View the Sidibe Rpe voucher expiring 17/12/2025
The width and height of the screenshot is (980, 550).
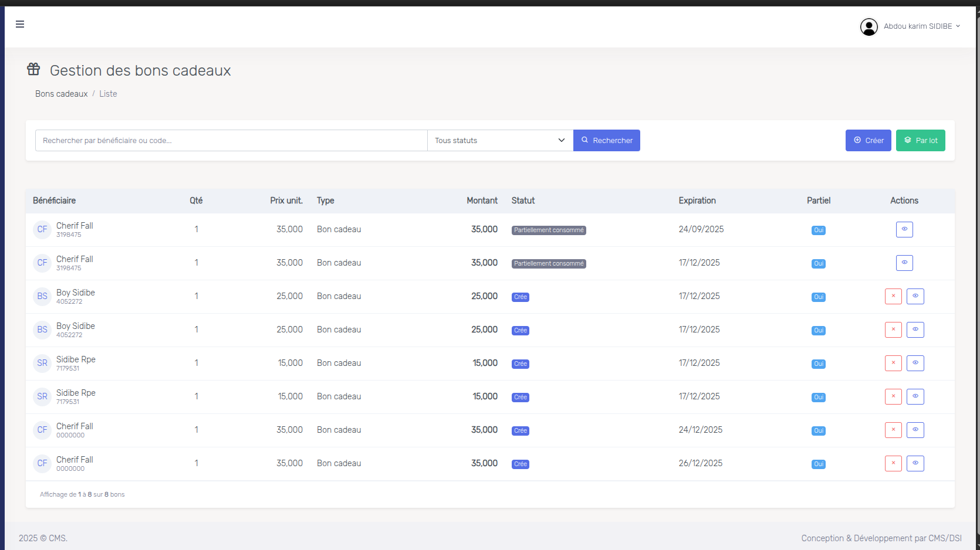[915, 363]
